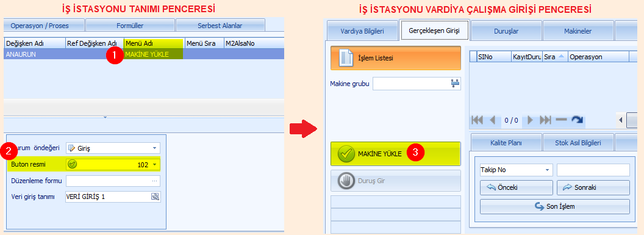Click the refresh arrow in navigator
The height and width of the screenshot is (235, 644).
point(577,120)
